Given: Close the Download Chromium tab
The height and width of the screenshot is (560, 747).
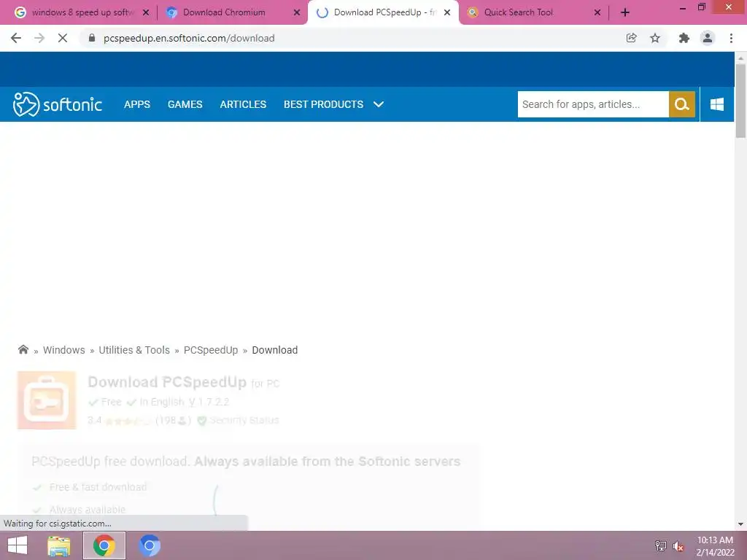Looking at the screenshot, I should coord(297,13).
